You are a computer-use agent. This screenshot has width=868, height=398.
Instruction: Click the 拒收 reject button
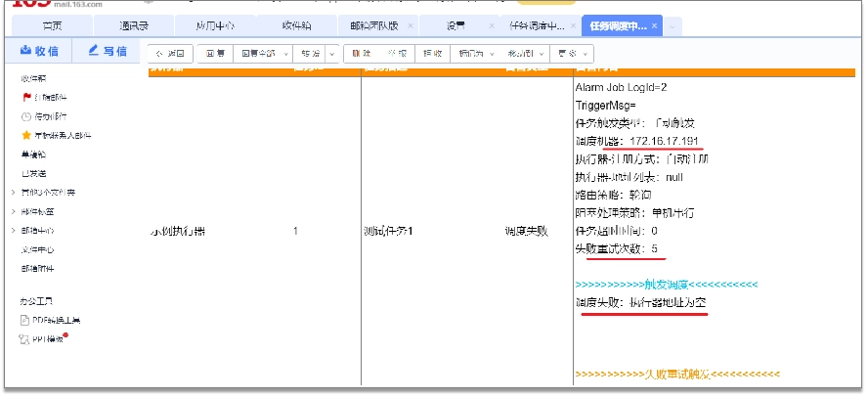click(433, 54)
